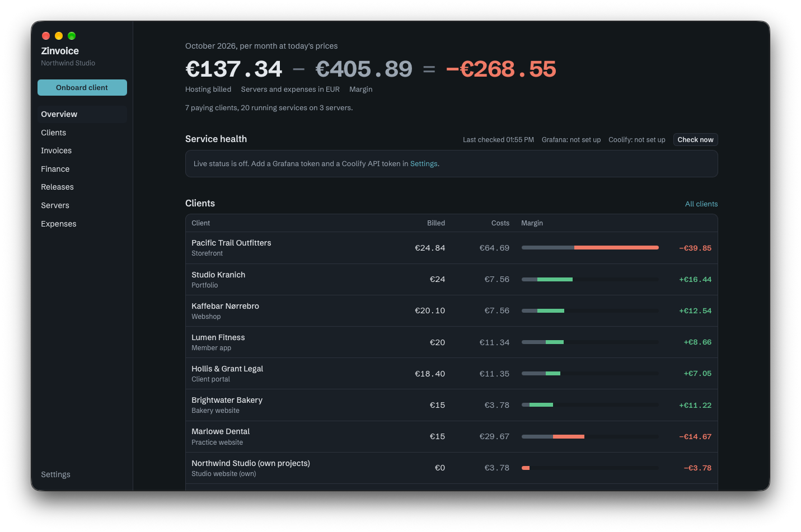Open the Marlowe Dental row

(452, 437)
